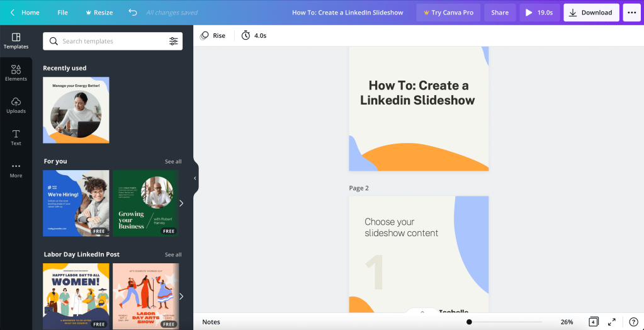This screenshot has height=330, width=644.
Task: Open the three-dot more menu
Action: (631, 13)
